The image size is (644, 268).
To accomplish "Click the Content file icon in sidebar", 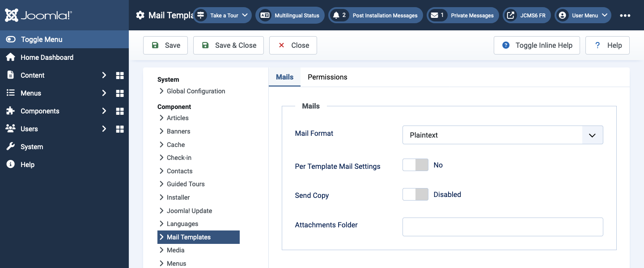I will click(11, 75).
